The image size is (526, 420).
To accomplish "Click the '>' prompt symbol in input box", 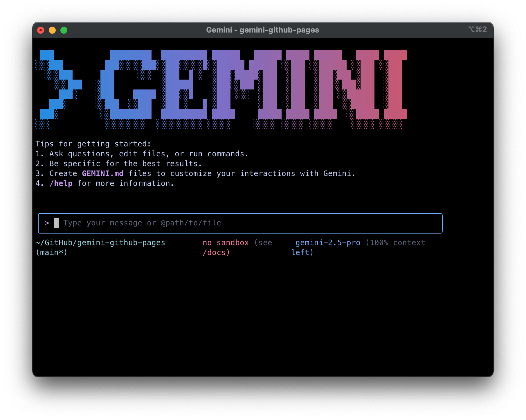I will click(x=47, y=223).
